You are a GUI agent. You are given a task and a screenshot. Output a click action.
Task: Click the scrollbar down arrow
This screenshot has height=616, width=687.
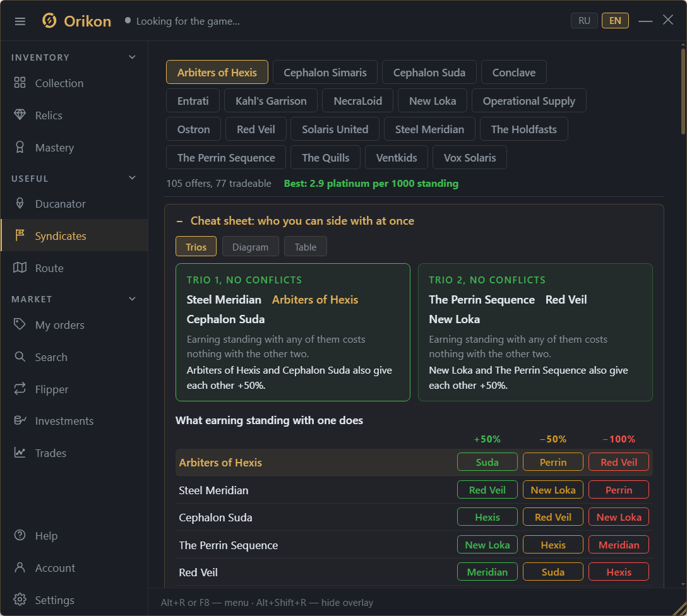click(x=683, y=584)
